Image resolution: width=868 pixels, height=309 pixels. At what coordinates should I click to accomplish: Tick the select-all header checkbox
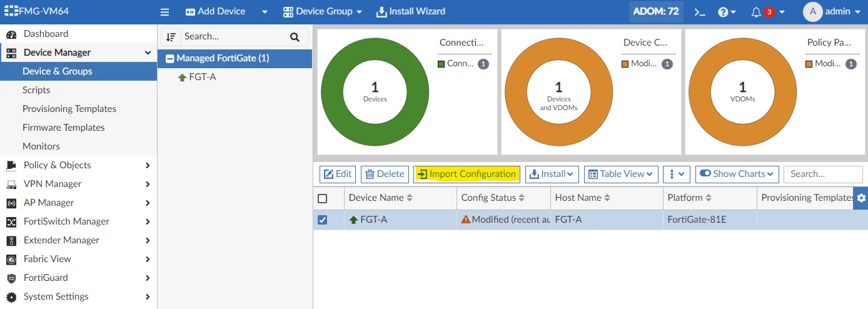pos(323,198)
